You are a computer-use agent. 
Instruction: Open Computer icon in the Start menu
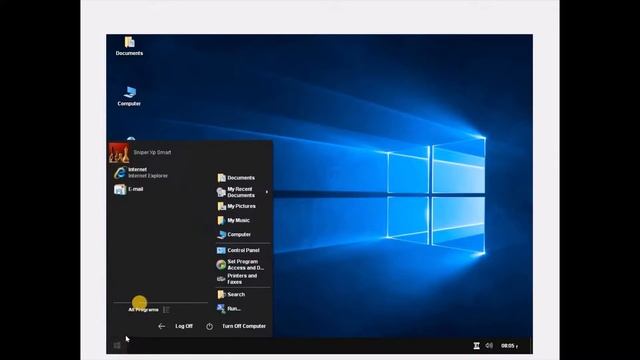click(221, 235)
